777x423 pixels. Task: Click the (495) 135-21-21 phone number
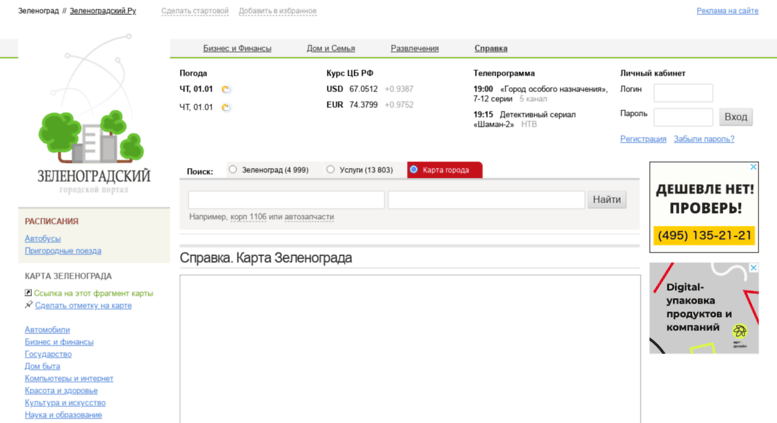point(704,235)
